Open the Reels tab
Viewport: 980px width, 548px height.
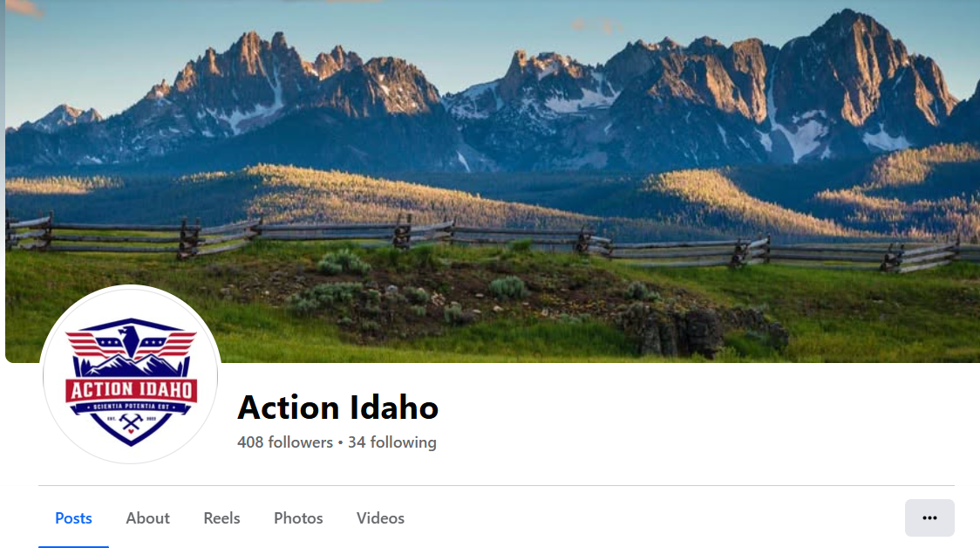pyautogui.click(x=221, y=518)
